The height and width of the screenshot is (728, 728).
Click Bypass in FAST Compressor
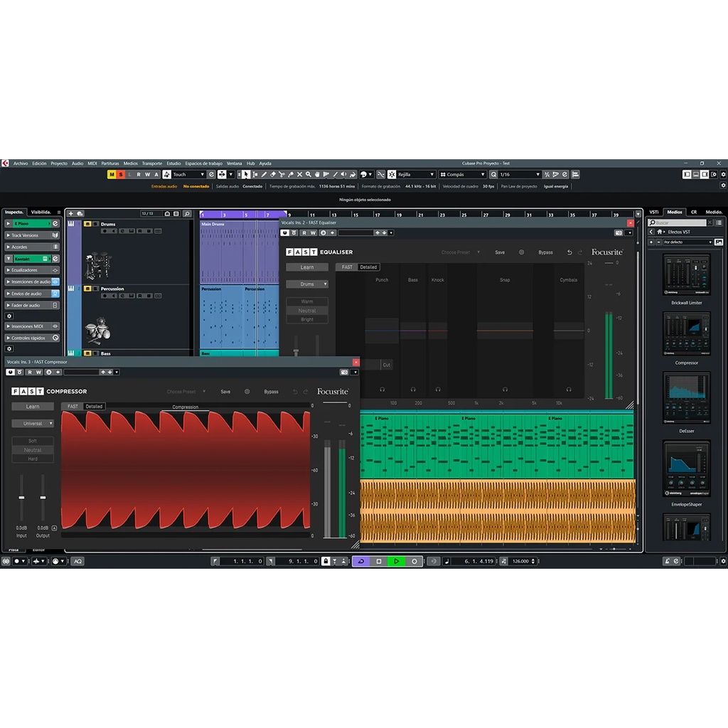point(271,392)
